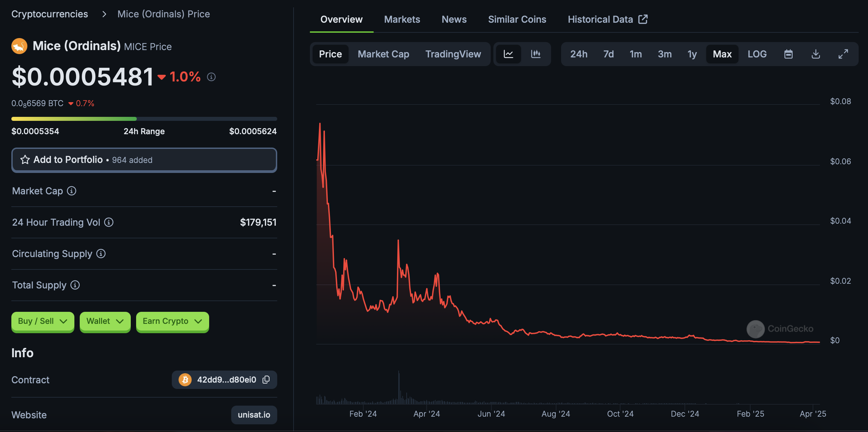Open the unisat.io website link
Viewport: 868px width, 432px height.
point(254,414)
